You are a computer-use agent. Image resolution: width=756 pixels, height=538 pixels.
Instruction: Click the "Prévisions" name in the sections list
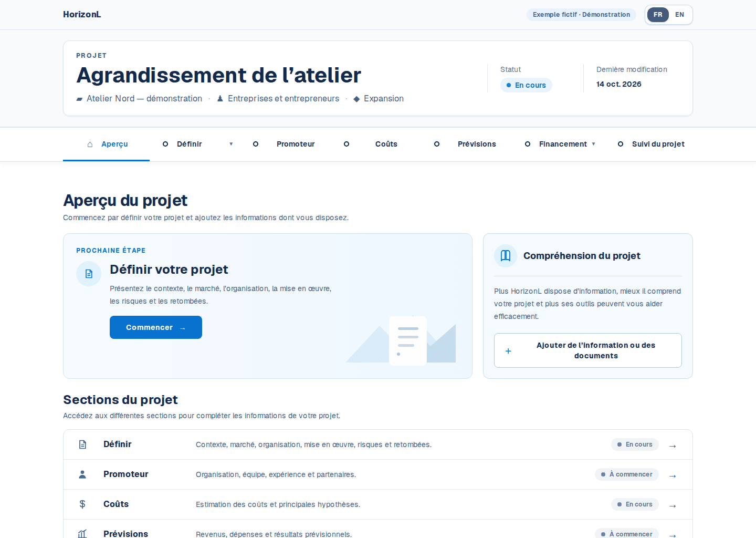click(126, 534)
